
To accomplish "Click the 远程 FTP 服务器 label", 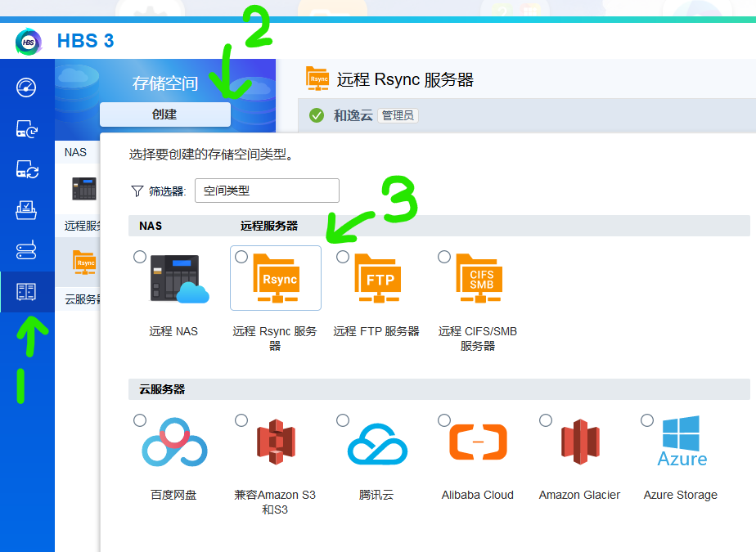I will click(376, 332).
